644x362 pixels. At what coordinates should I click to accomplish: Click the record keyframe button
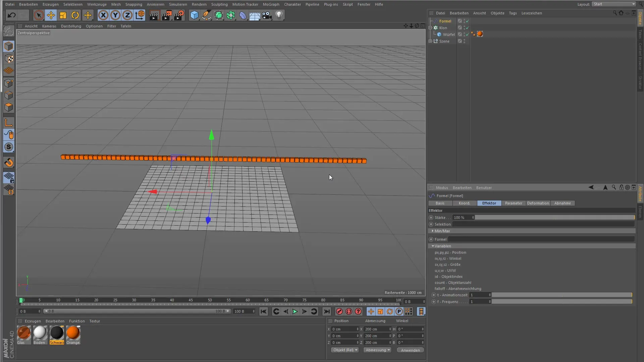(339, 312)
